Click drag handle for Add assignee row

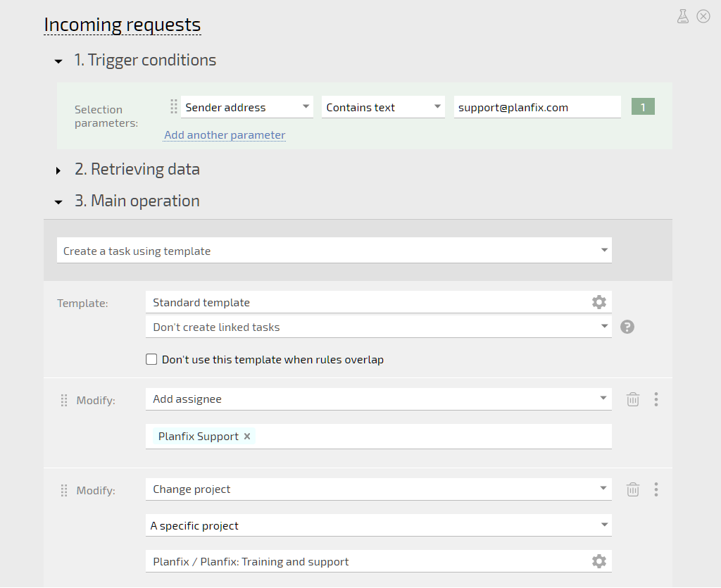coord(64,401)
